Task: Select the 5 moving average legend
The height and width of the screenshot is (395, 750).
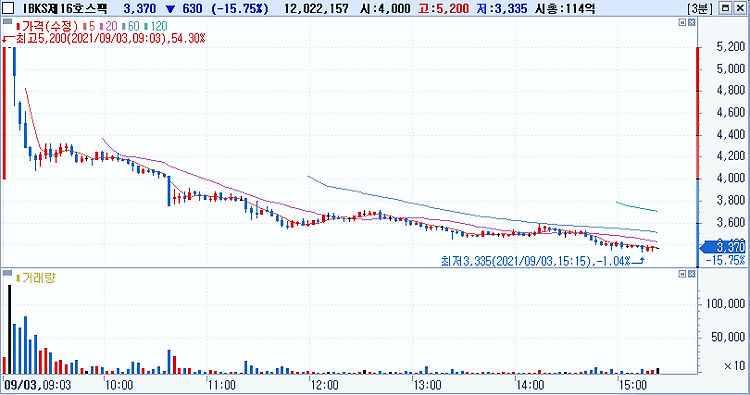Action: pos(89,26)
